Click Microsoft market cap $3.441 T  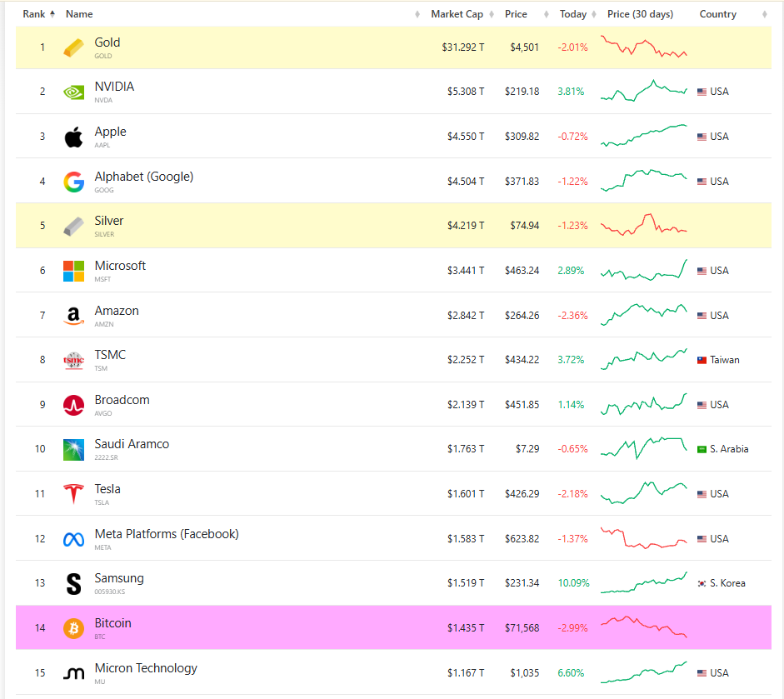pos(466,271)
